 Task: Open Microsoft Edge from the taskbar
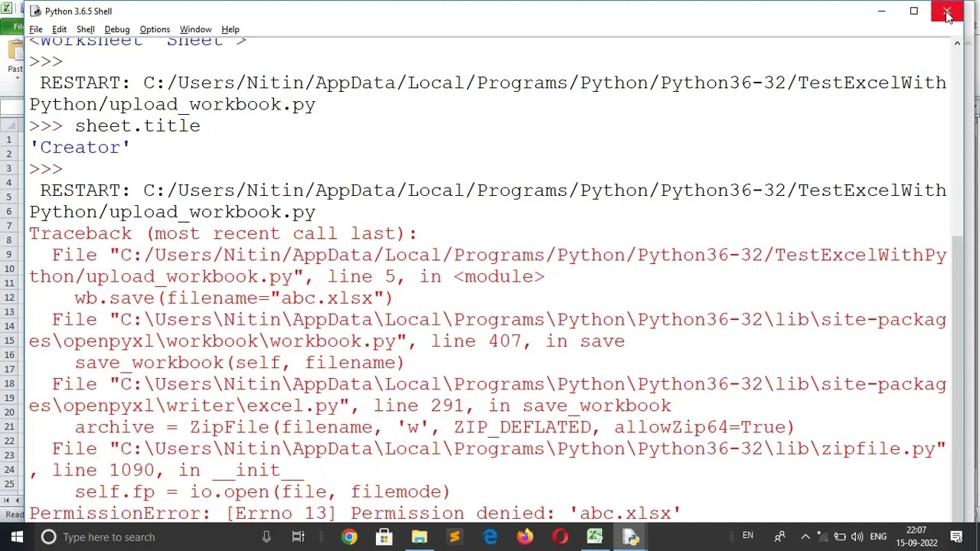pos(490,536)
